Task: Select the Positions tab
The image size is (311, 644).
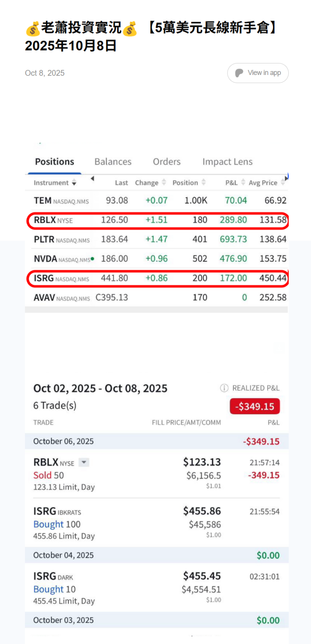Action: point(54,162)
